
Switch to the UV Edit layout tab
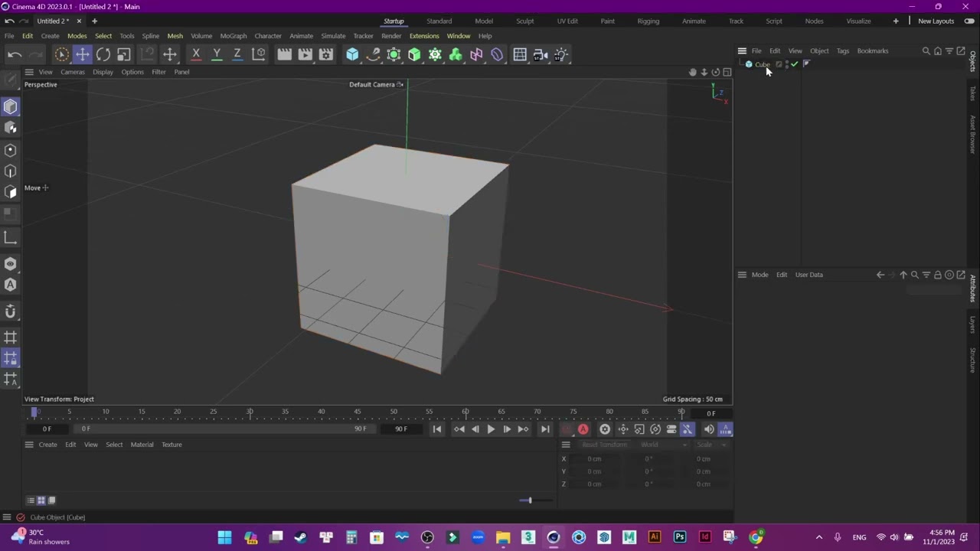pyautogui.click(x=567, y=21)
